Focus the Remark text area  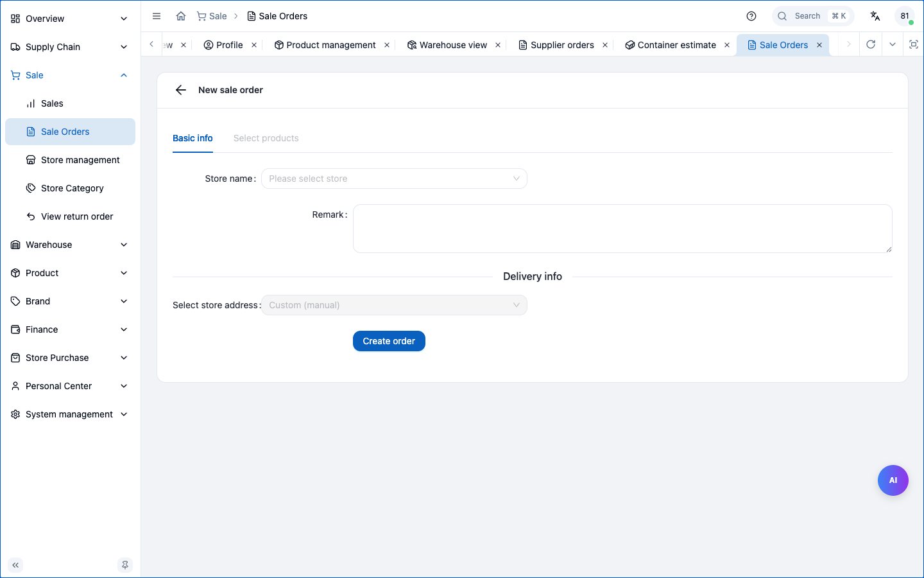point(622,229)
